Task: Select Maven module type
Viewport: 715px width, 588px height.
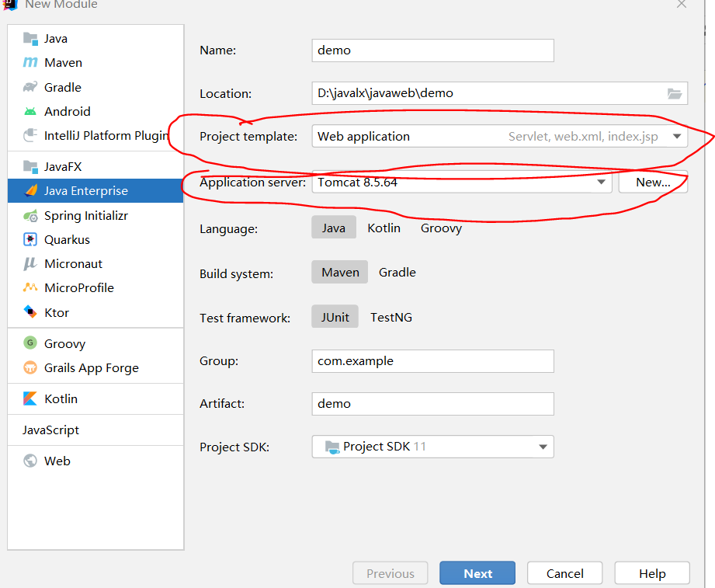Action: coord(95,62)
